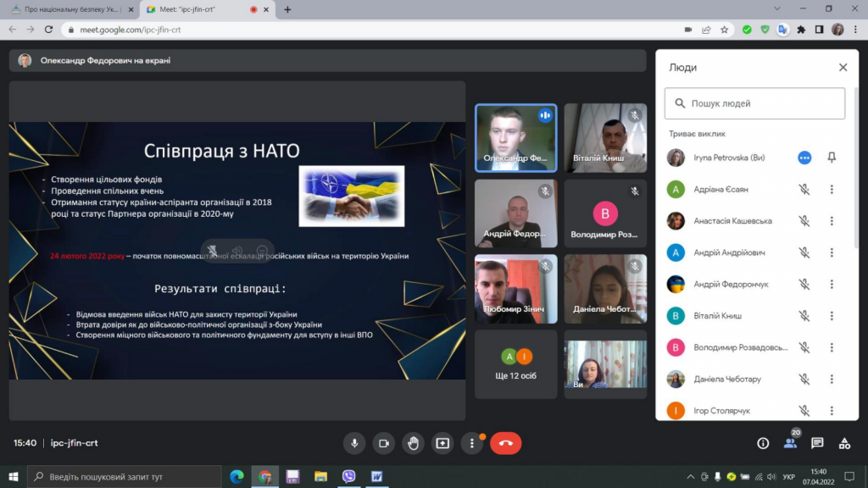This screenshot has width=868, height=488.
Task: Toggle the people panel icon
Action: (791, 442)
